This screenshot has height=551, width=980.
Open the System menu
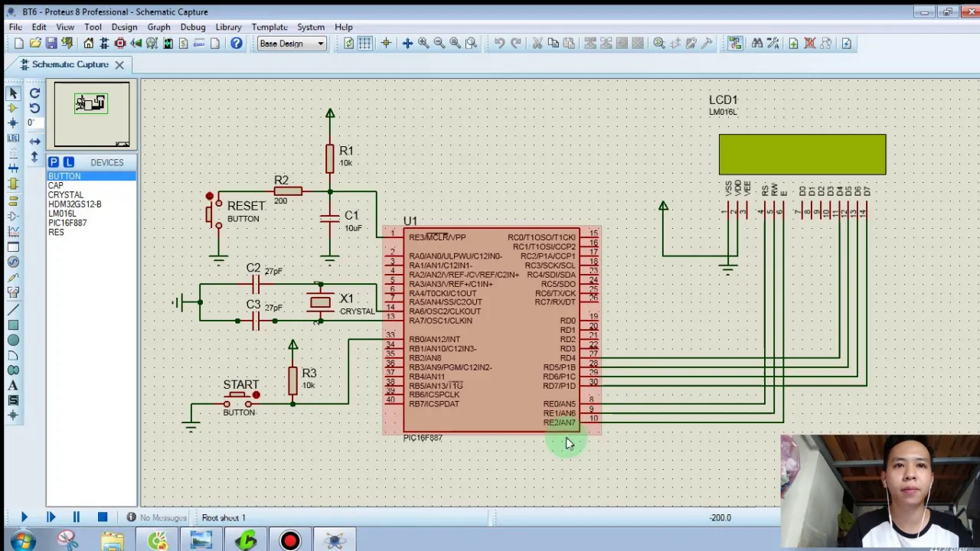(311, 27)
